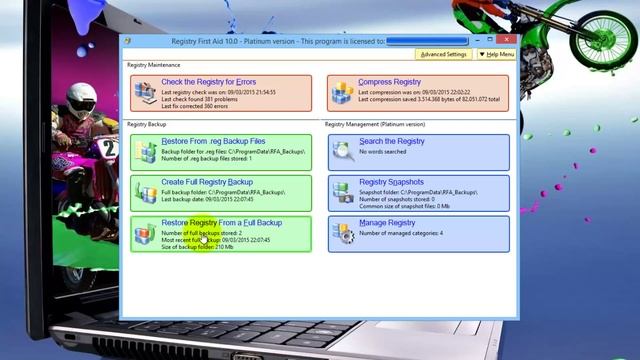Click the application icon in the title bar
The height and width of the screenshot is (360, 640).
[128, 41]
